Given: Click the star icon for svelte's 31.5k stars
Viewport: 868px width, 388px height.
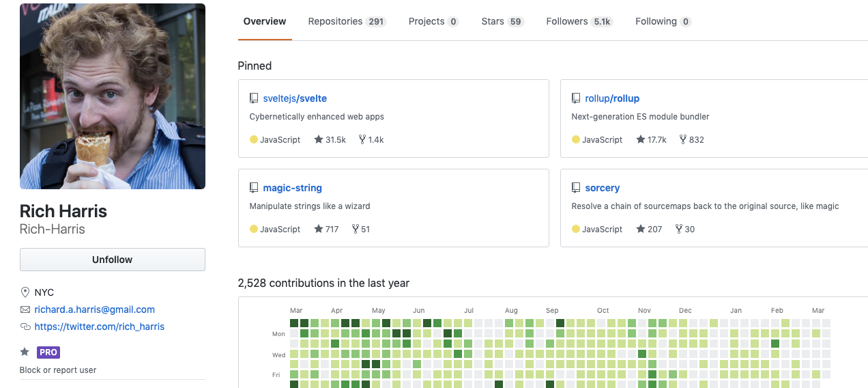Looking at the screenshot, I should [319, 139].
